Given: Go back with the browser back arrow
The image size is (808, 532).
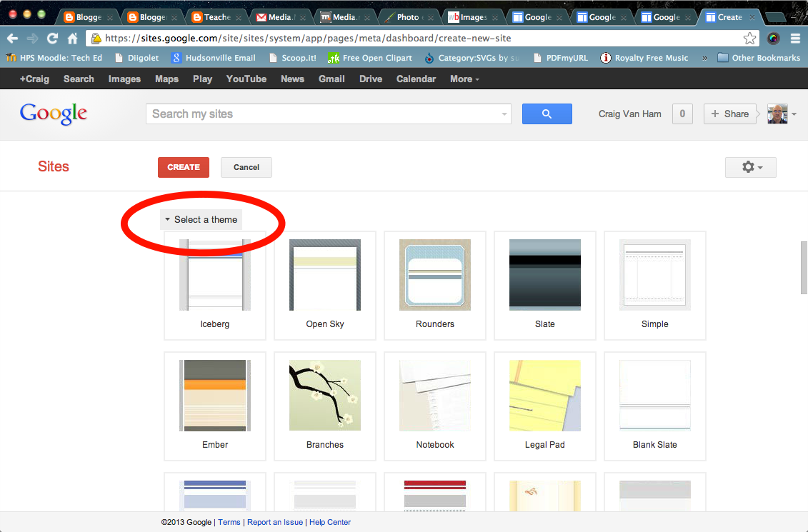Looking at the screenshot, I should (12, 38).
